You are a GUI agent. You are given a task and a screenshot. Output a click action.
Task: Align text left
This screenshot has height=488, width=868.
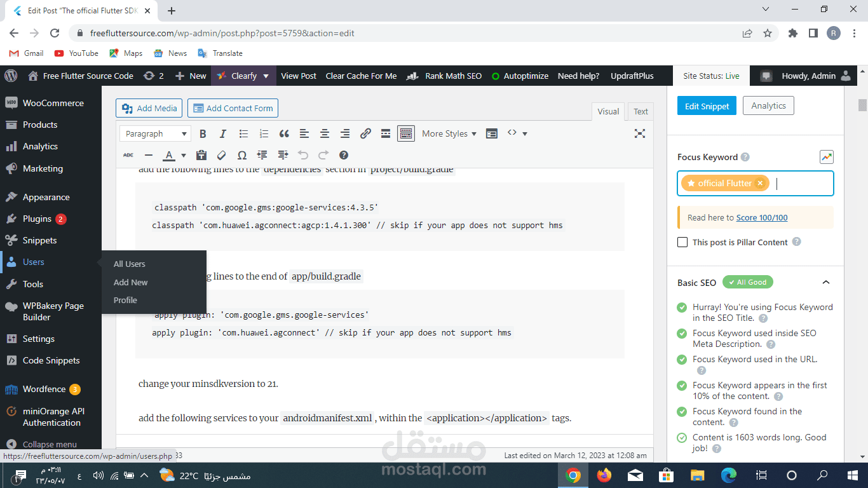click(x=304, y=133)
